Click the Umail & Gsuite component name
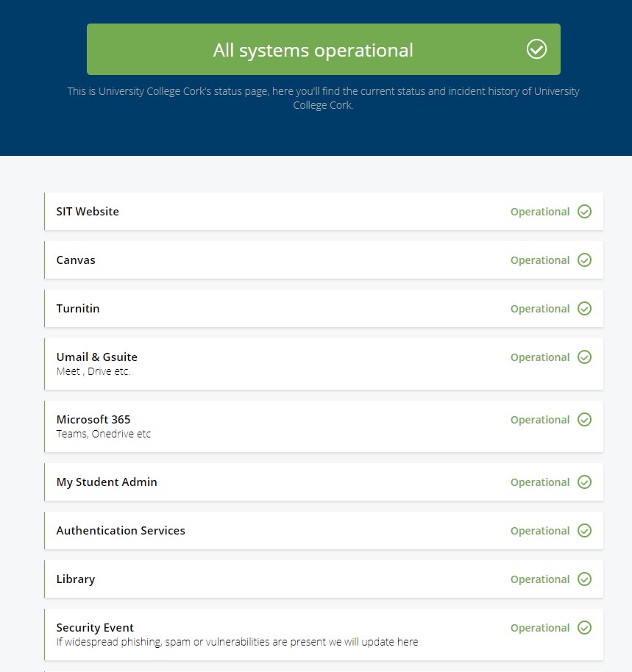 click(x=96, y=357)
